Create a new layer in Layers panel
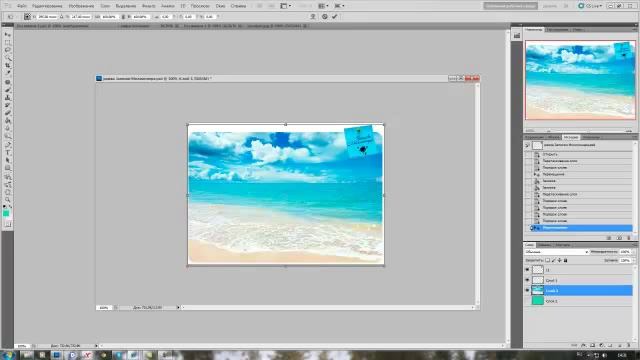This screenshot has width=640, height=360. pyautogui.click(x=620, y=345)
